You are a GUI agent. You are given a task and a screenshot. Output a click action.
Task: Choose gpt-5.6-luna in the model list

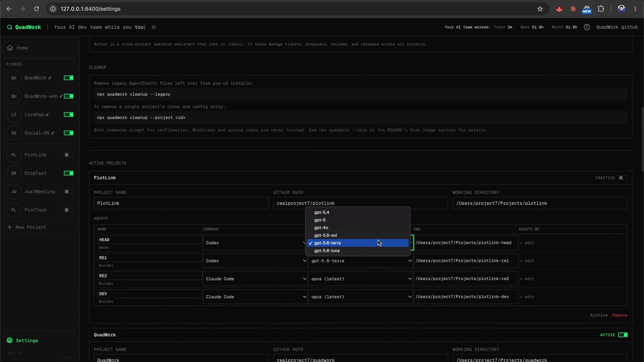coord(358,251)
